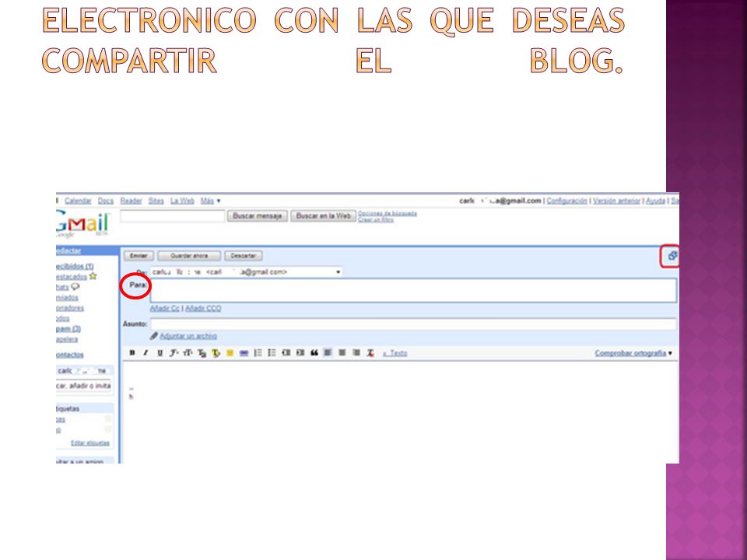Click the Añadir Cc link
747x560 pixels.
(165, 308)
